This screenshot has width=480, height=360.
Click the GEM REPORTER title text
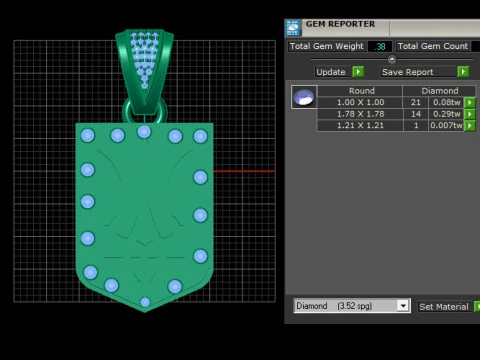click(340, 24)
